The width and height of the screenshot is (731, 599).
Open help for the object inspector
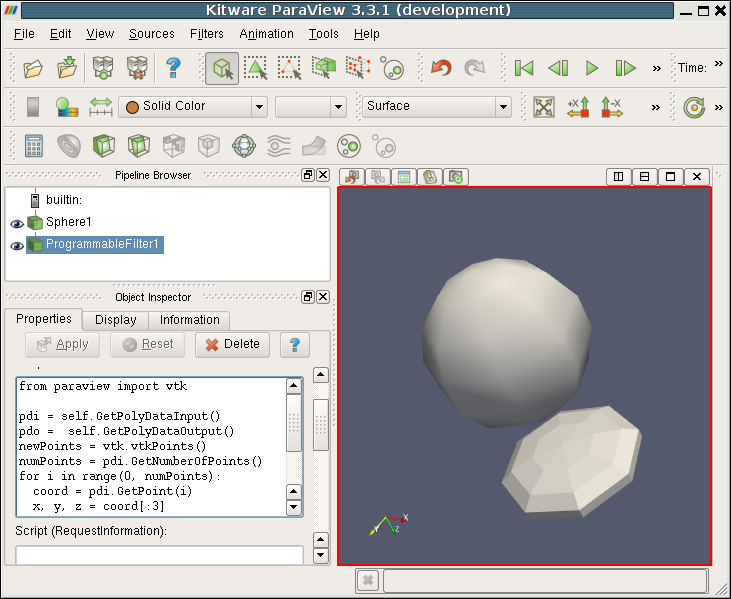tap(295, 344)
